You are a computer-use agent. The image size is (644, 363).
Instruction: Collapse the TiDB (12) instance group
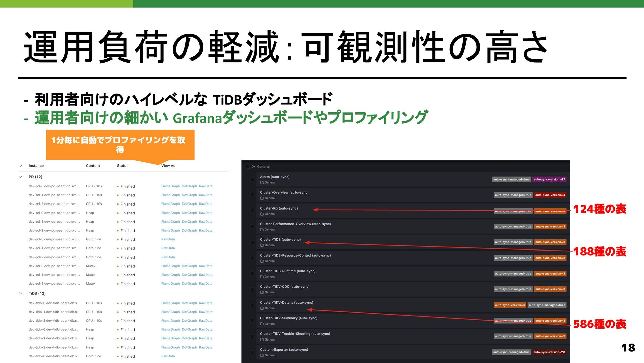coord(21,293)
